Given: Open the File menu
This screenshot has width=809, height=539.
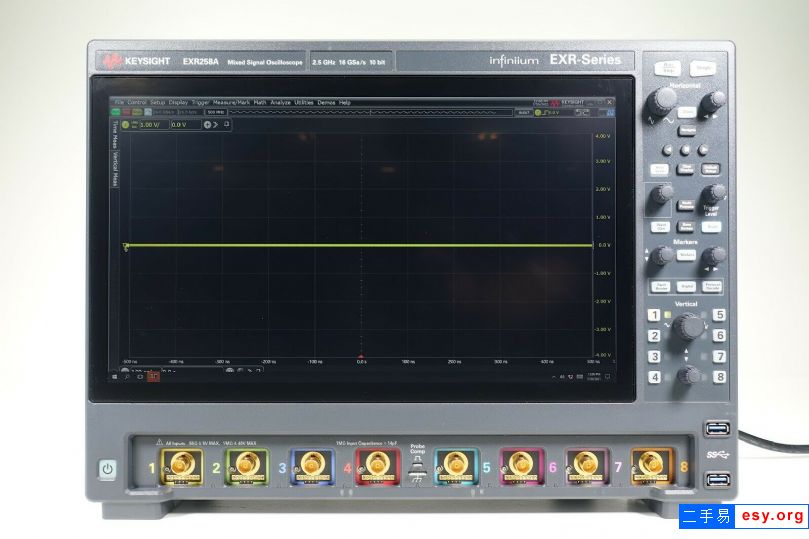Looking at the screenshot, I should tap(119, 102).
